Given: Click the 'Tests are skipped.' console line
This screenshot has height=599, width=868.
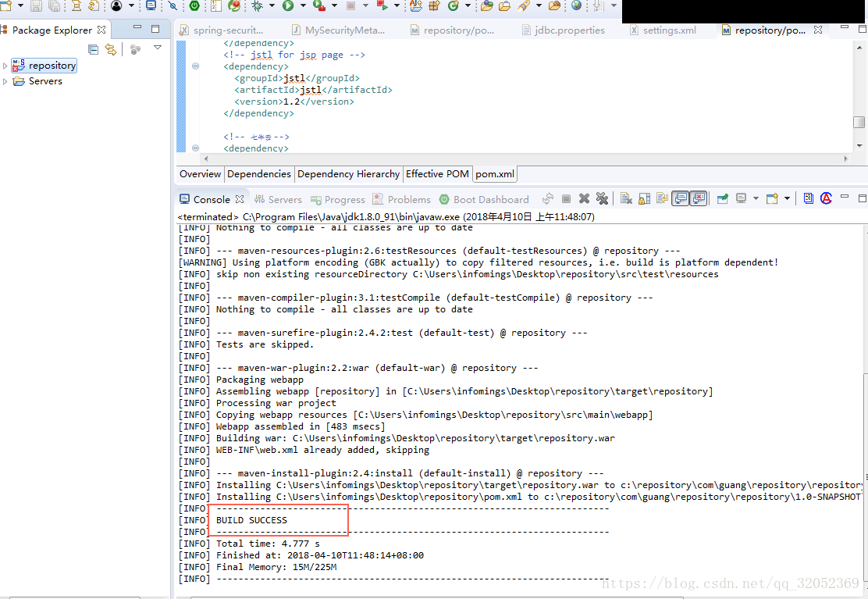Looking at the screenshot, I should pyautogui.click(x=265, y=344).
